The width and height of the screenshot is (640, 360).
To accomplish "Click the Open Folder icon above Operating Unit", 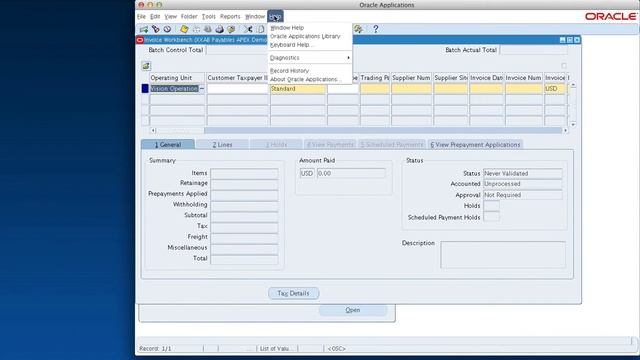I will coord(146,66).
